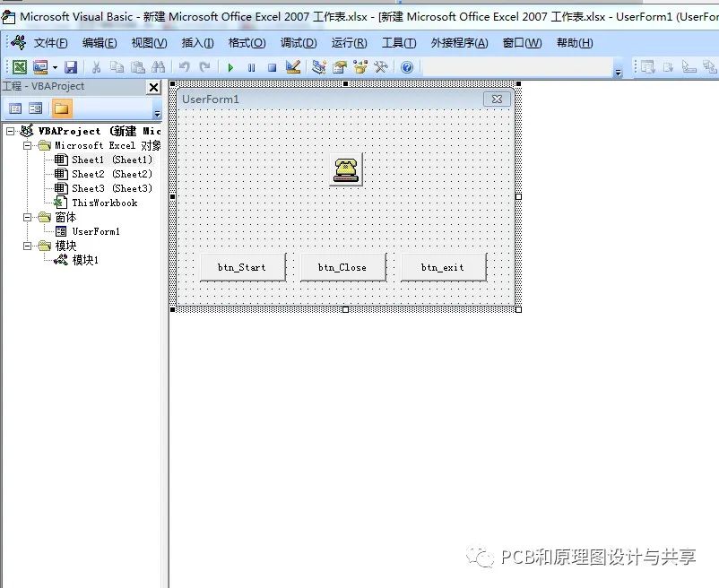Select Sheet1 (Sheet1) in project tree
This screenshot has height=588, width=719.
point(112,160)
